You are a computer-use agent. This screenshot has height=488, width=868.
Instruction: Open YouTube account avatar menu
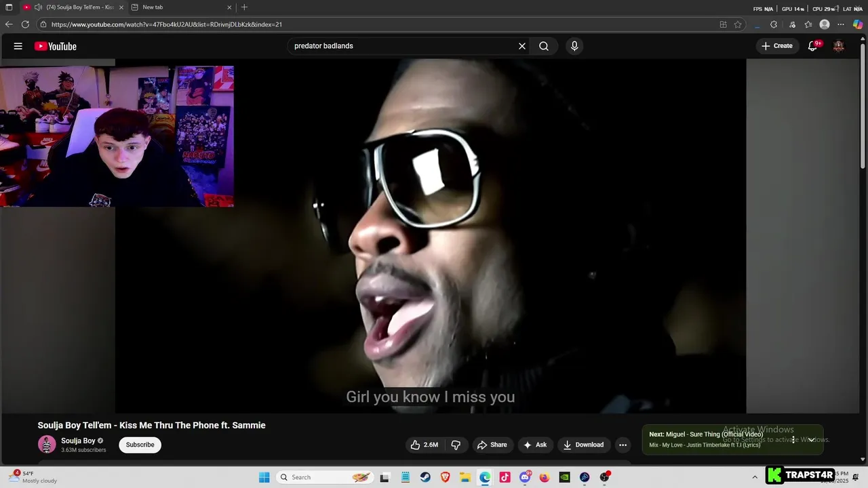(839, 46)
